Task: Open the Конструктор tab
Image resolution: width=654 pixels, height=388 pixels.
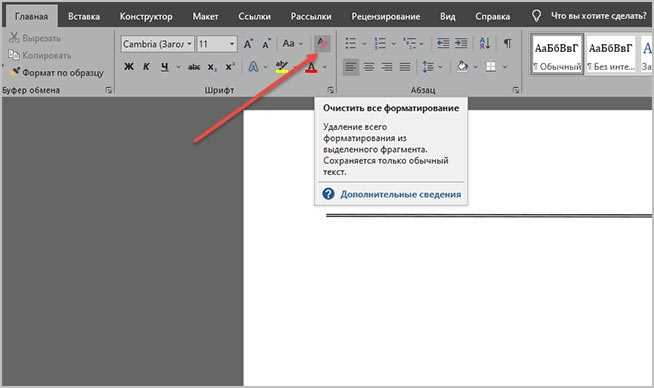Action: click(x=146, y=16)
